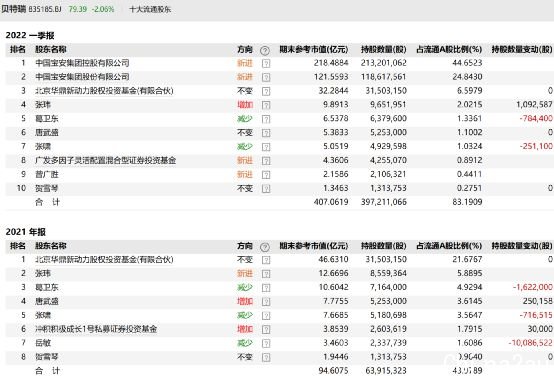Open shareholder 中国宝安集团股份有限公司

point(82,77)
